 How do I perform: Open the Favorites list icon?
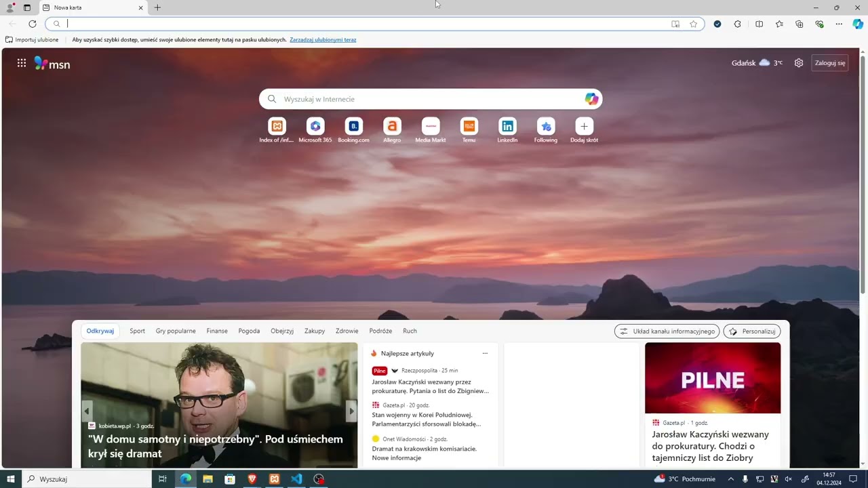tap(779, 24)
